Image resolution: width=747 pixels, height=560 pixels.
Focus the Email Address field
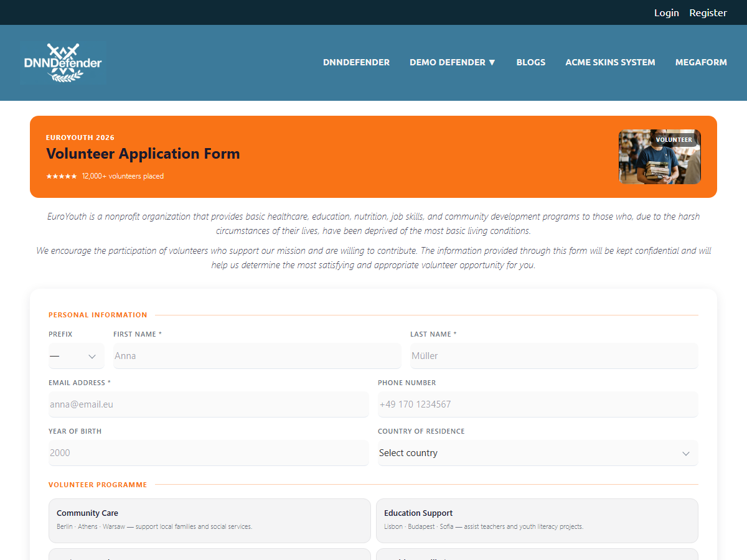point(209,404)
